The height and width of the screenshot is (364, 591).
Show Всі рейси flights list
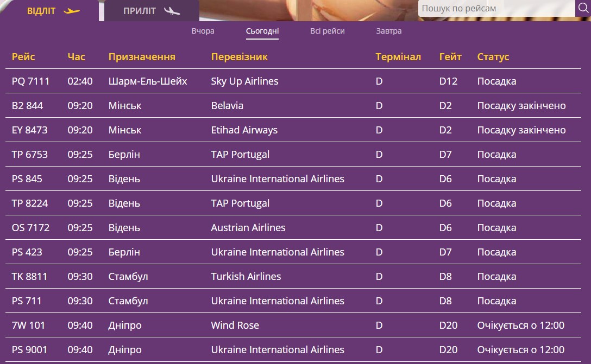(x=328, y=31)
